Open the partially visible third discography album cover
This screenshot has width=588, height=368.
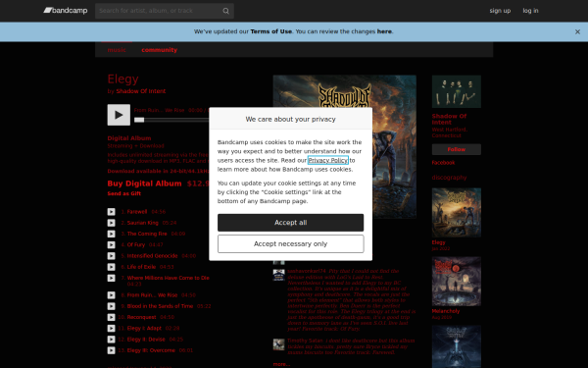tap(457, 346)
